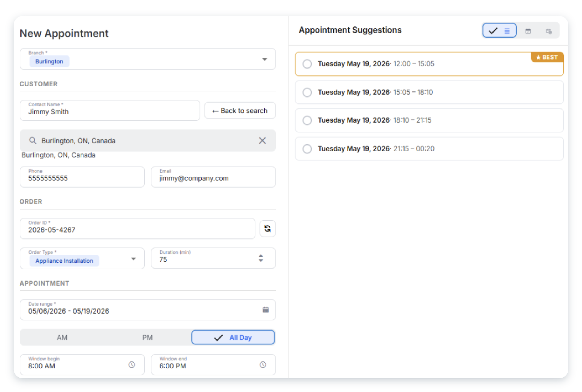Choose the PM time option

click(x=147, y=337)
